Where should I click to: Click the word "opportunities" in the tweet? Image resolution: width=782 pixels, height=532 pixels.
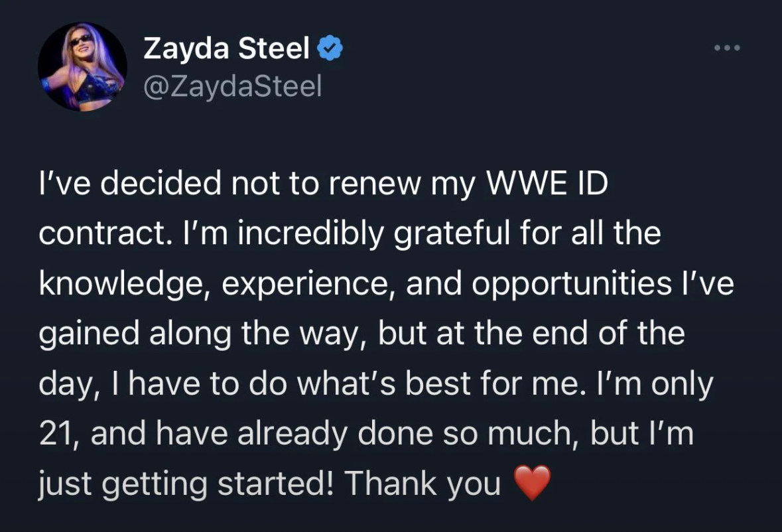tap(572, 284)
